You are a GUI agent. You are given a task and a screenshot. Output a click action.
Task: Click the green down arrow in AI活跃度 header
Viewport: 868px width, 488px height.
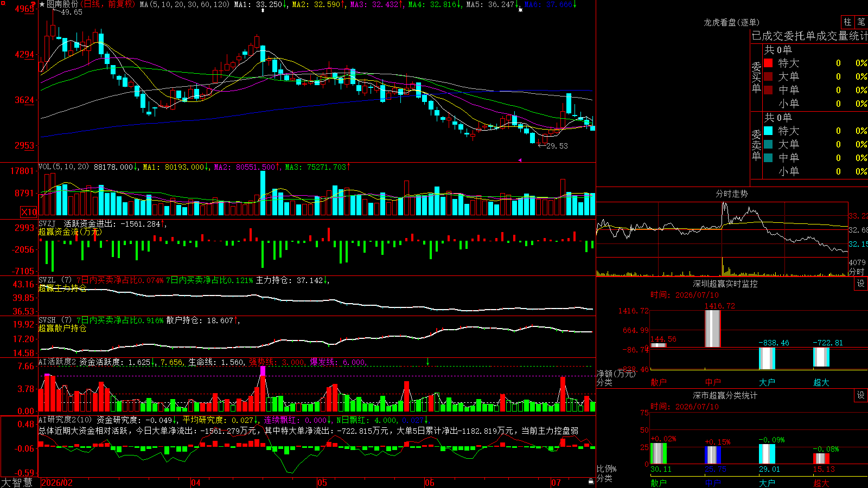pos(427,362)
